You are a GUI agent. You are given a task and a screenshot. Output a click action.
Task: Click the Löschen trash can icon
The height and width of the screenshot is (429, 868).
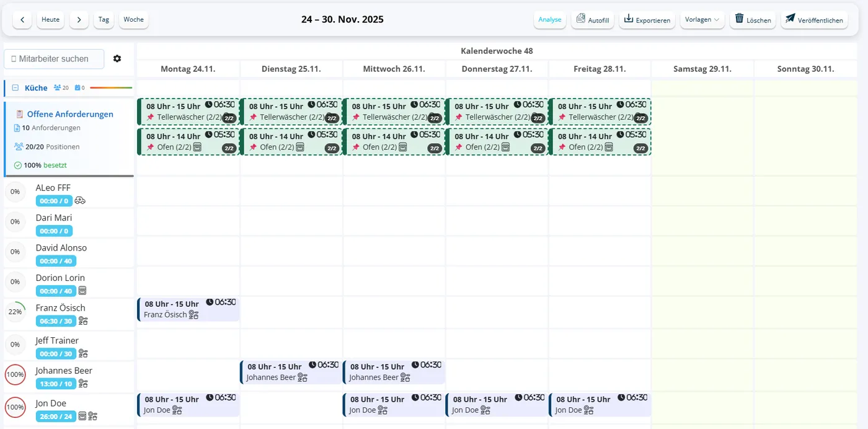pos(739,19)
